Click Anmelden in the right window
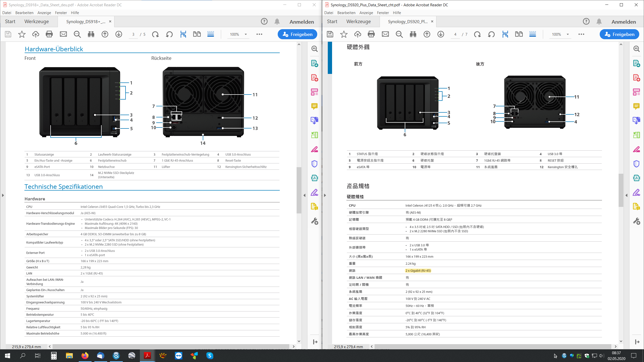 coord(624,22)
